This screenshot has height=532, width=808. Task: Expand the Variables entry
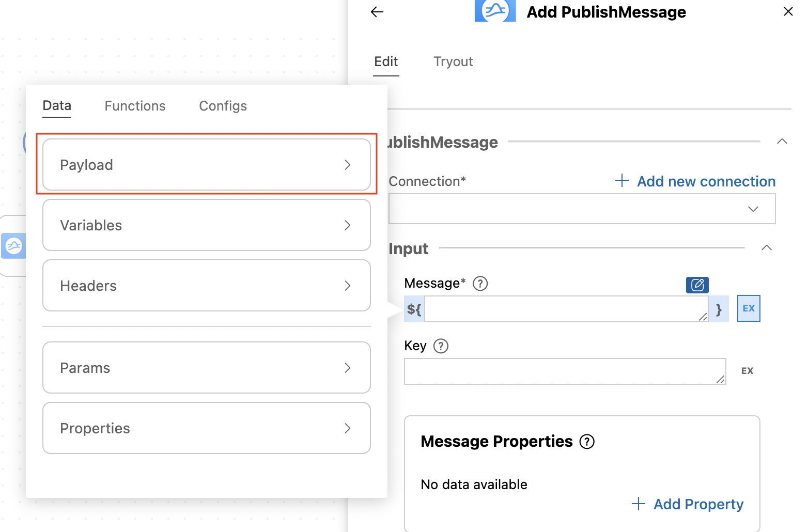click(x=207, y=225)
